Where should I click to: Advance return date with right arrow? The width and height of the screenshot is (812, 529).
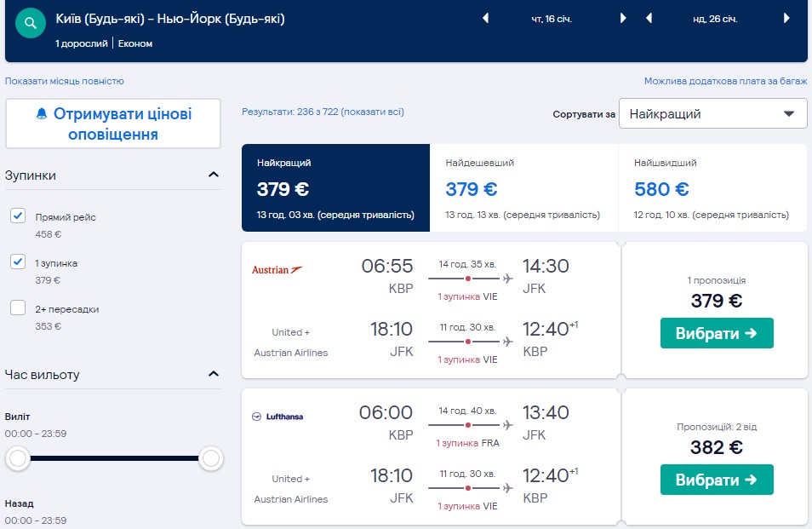[786, 18]
